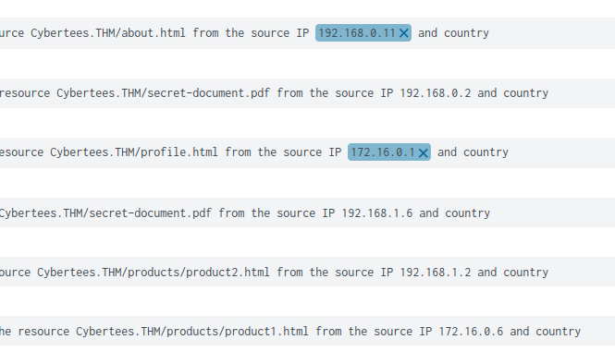Click IP 192.168.0.2 in the log row
Image resolution: width=615 pixels, height=364 pixels.
point(435,93)
